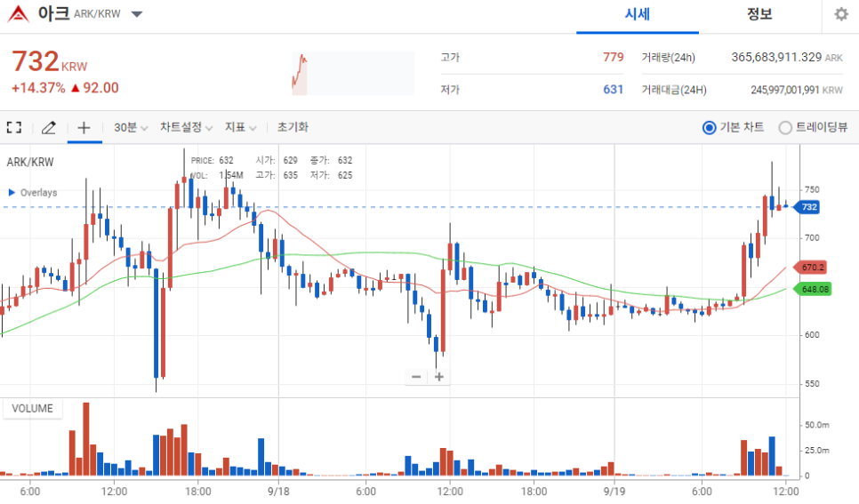The height and width of the screenshot is (504, 859).
Task: Click the ARK/KRW chart title label
Action: tap(30, 162)
